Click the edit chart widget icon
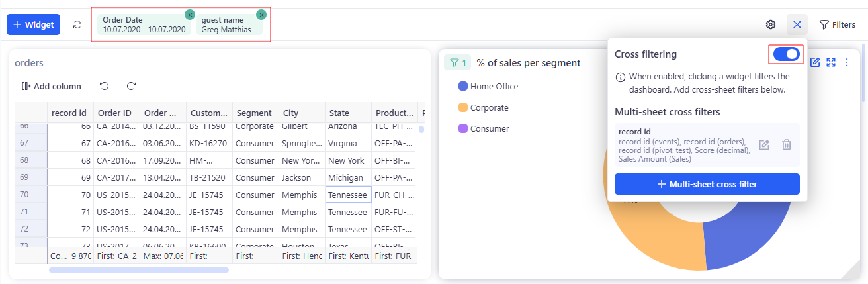The height and width of the screenshot is (284, 868). click(815, 62)
